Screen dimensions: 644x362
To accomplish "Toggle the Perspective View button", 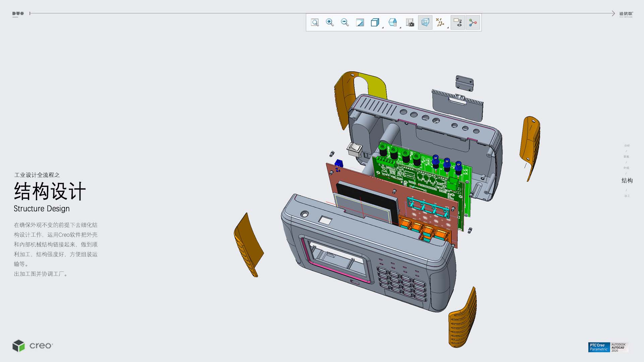I will point(425,22).
